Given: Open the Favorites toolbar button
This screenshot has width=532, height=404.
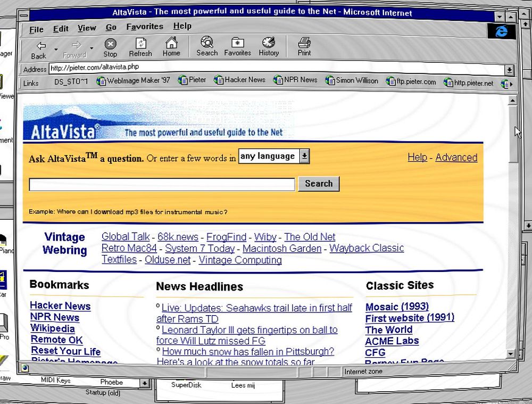Looking at the screenshot, I should point(237,46).
